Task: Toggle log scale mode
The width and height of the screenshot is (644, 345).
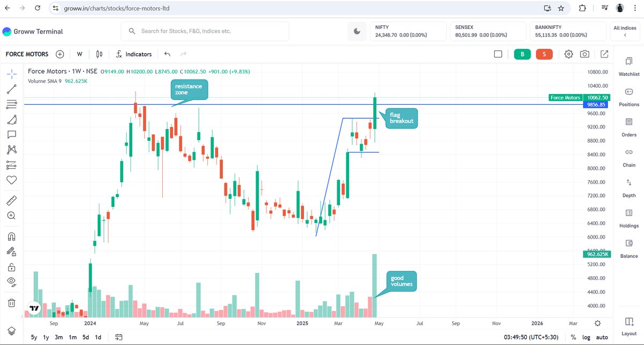Action: pyautogui.click(x=586, y=337)
